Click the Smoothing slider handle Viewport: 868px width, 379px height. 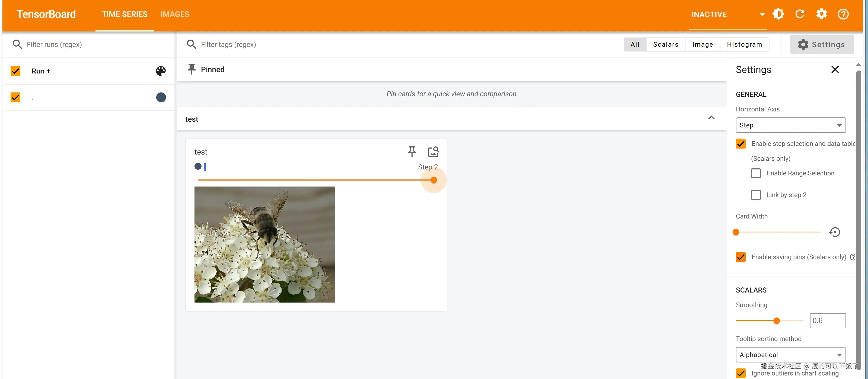pyautogui.click(x=776, y=321)
